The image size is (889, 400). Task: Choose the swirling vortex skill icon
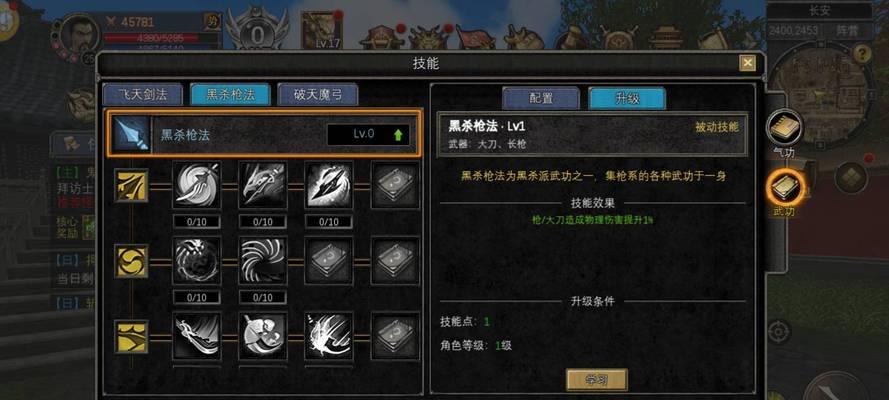pos(263,261)
